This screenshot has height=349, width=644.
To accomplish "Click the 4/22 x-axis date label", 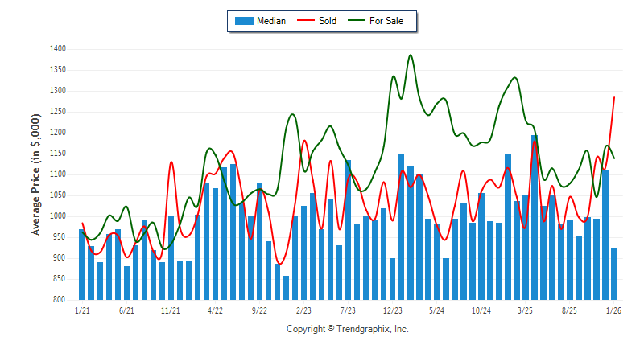I will pos(215,310).
